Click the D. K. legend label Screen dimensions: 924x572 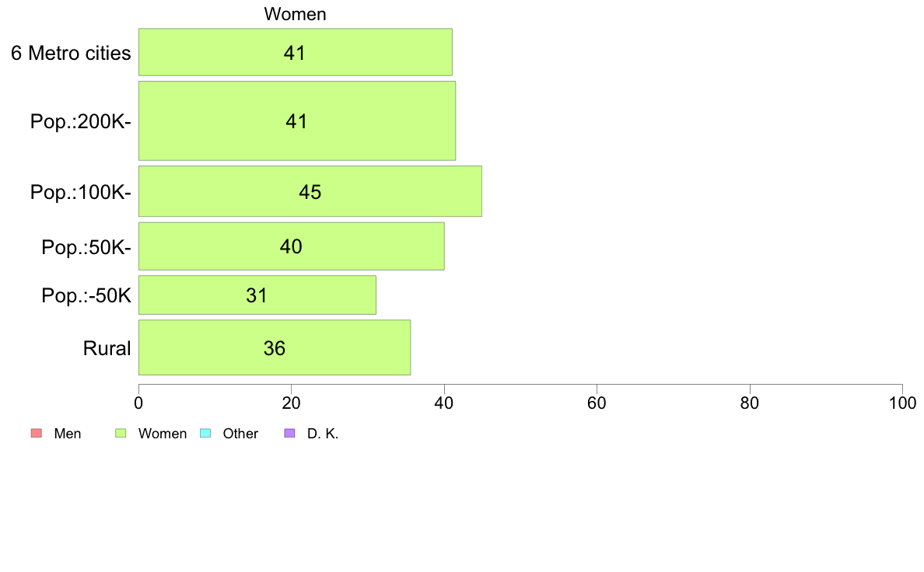(323, 434)
